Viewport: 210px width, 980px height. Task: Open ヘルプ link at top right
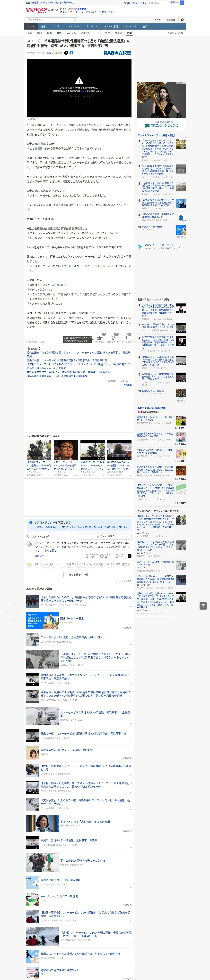[143, 3]
